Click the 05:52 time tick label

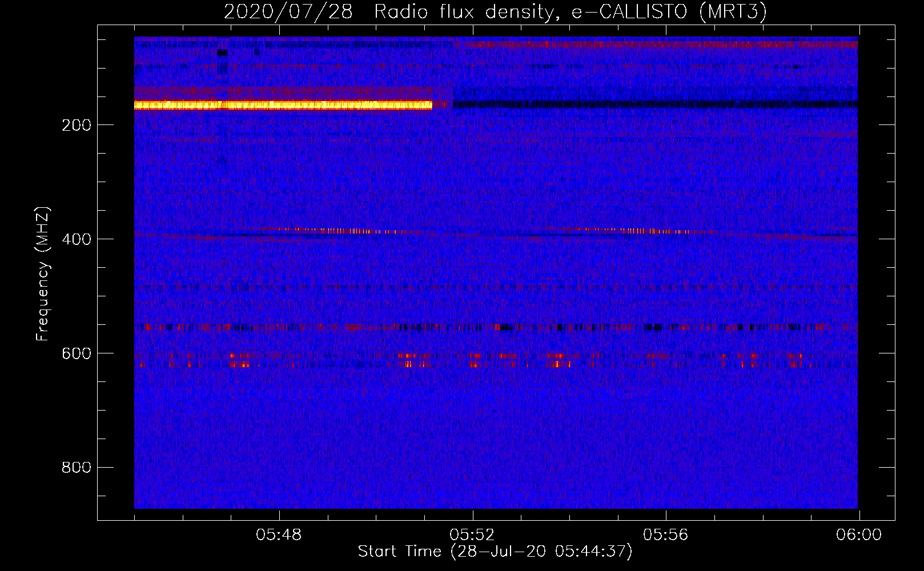click(x=472, y=535)
